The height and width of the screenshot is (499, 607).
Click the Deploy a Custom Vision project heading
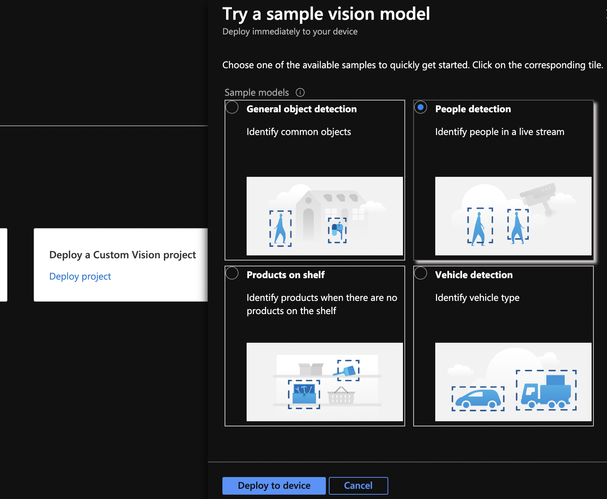click(122, 255)
